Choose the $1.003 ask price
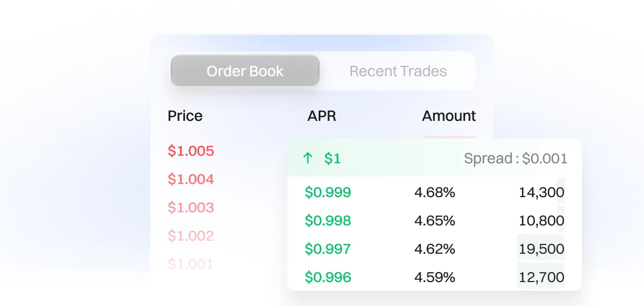The width and height of the screenshot is (644, 306). click(x=191, y=207)
